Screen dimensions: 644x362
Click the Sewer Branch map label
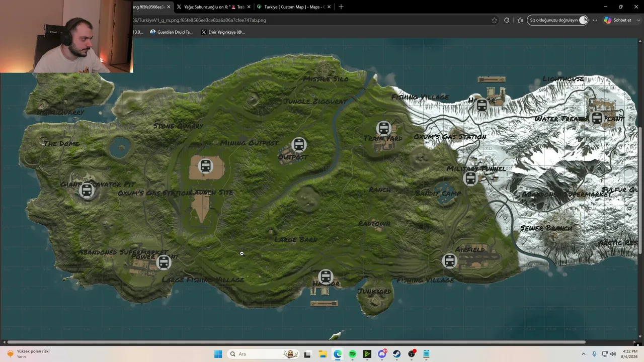coord(546,228)
